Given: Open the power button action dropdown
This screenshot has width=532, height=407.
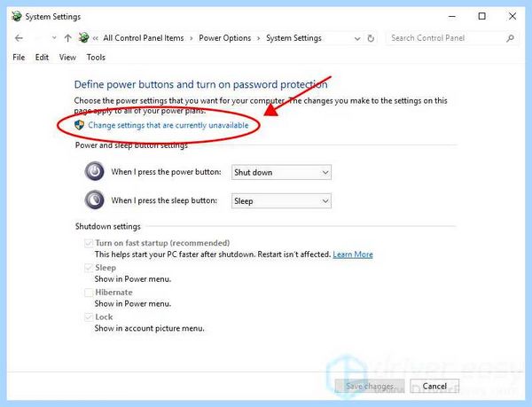Looking at the screenshot, I should [x=281, y=172].
